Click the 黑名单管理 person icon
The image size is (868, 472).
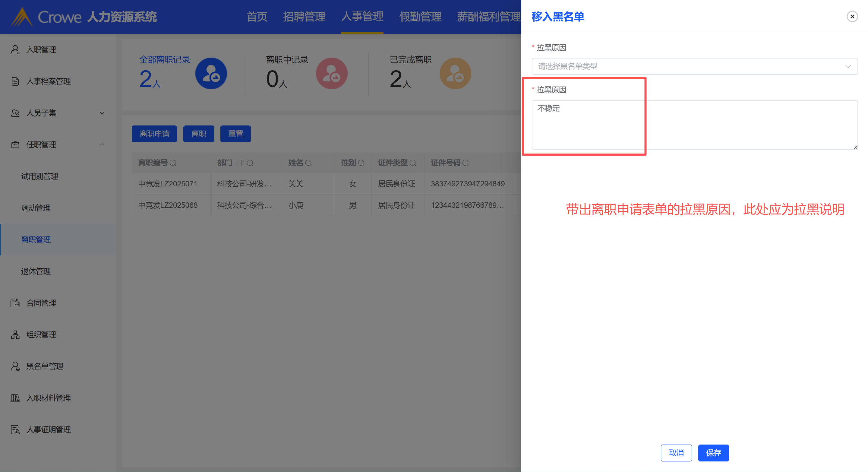[15, 366]
